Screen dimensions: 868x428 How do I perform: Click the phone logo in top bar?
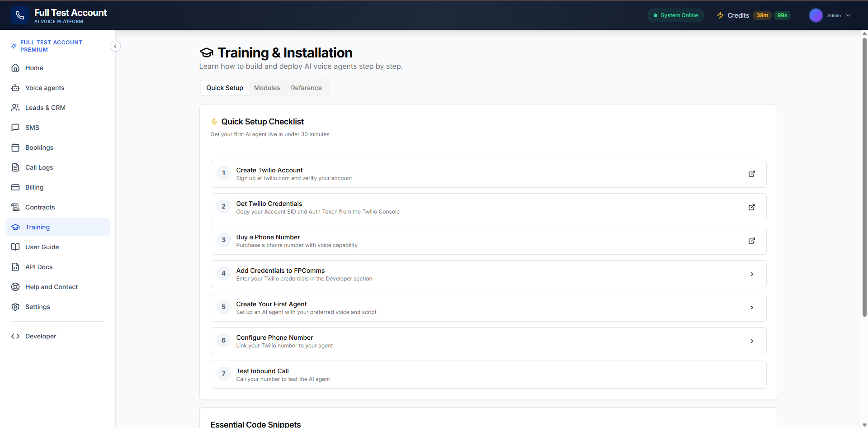pyautogui.click(x=19, y=15)
